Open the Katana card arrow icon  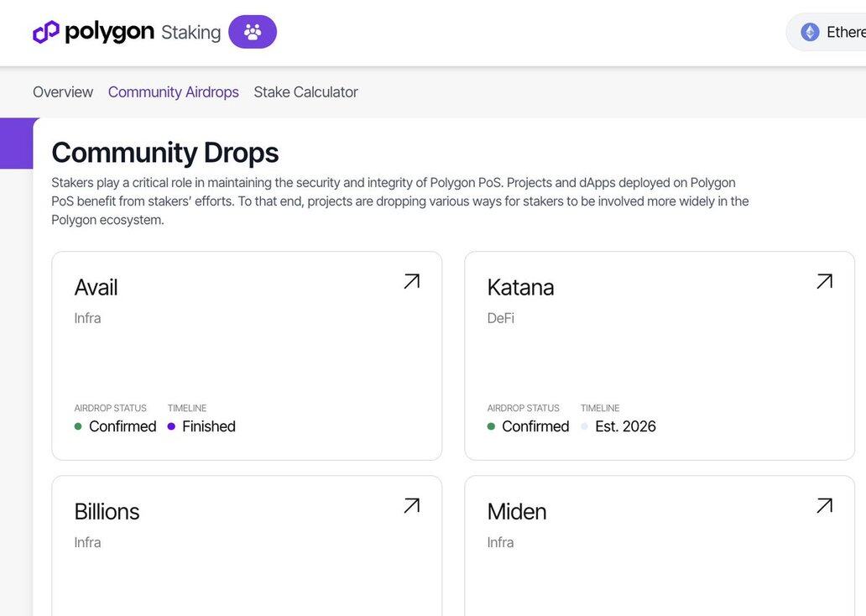[x=824, y=281]
